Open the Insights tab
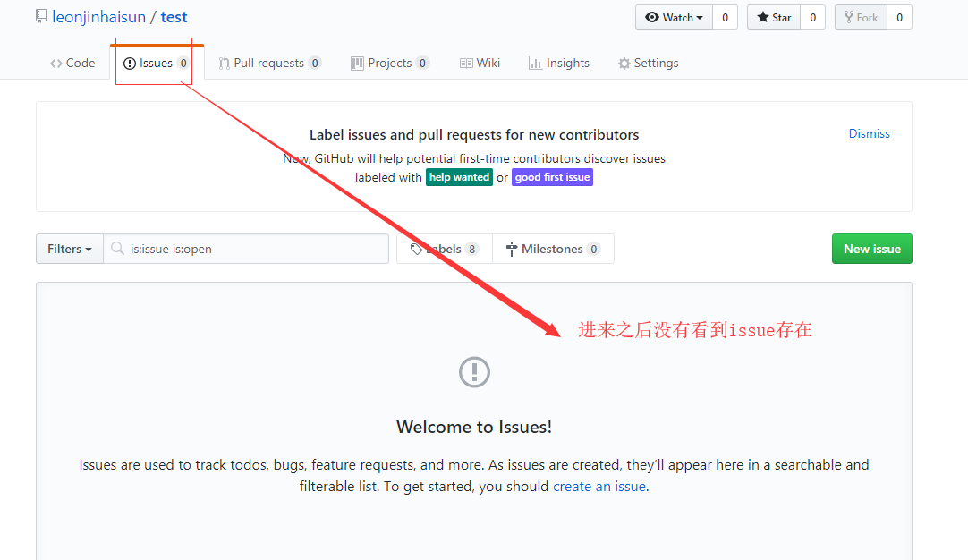This screenshot has width=968, height=560. pyautogui.click(x=559, y=63)
